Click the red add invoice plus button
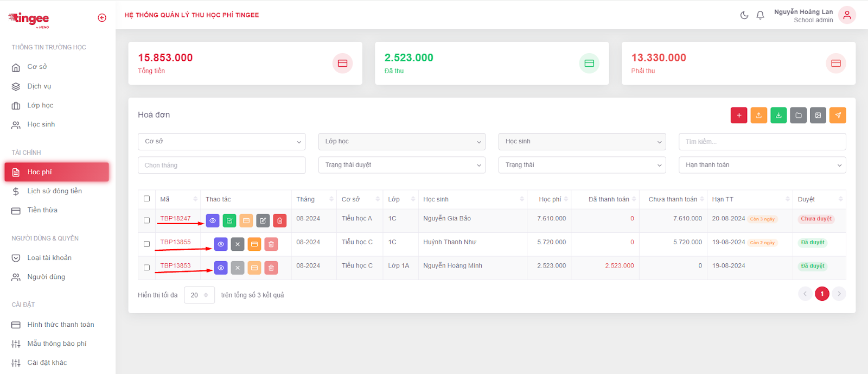The image size is (868, 374). [x=738, y=115]
